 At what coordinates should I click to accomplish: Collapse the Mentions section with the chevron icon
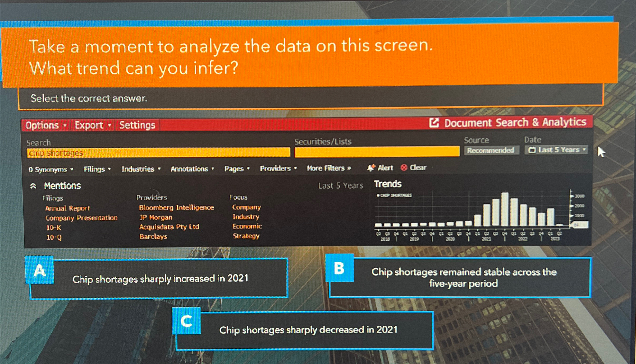[x=33, y=185]
